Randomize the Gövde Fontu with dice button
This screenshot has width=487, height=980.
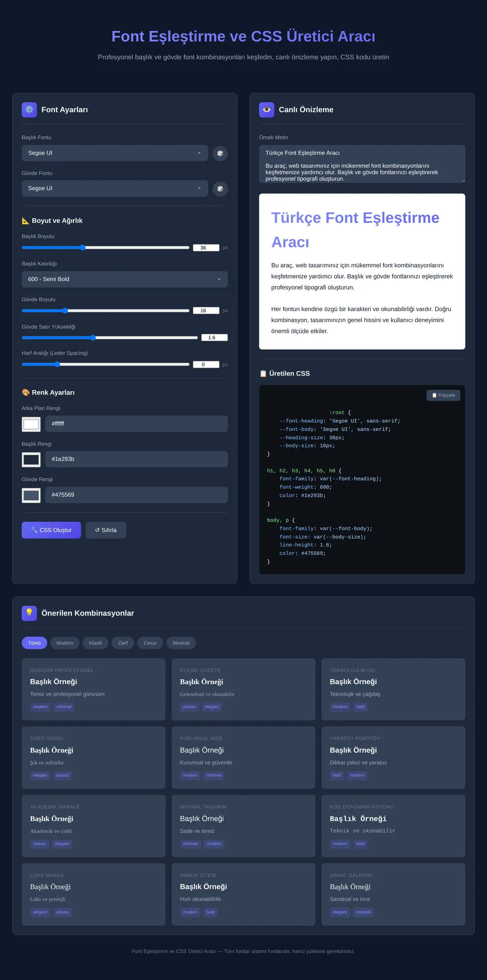220,189
